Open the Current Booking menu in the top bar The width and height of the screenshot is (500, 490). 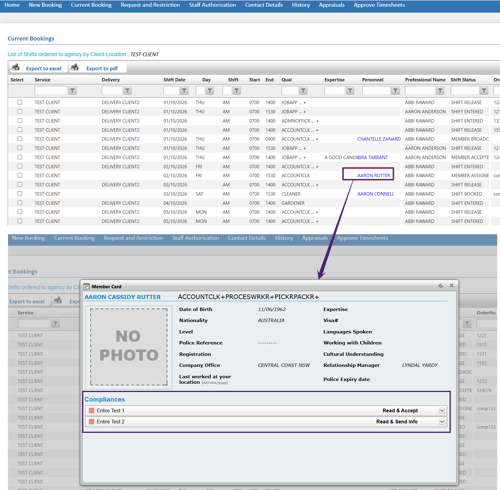[91, 5]
